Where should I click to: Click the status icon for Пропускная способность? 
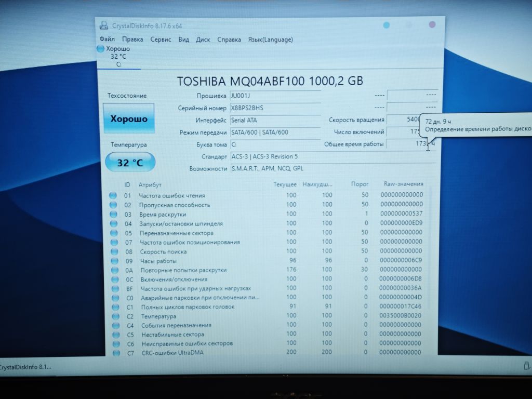(x=113, y=205)
